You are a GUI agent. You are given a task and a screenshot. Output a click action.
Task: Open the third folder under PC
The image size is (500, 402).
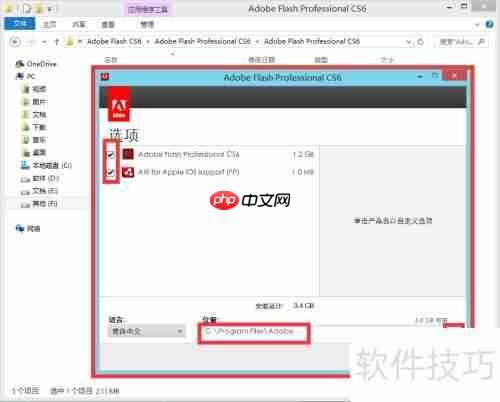pos(34,115)
